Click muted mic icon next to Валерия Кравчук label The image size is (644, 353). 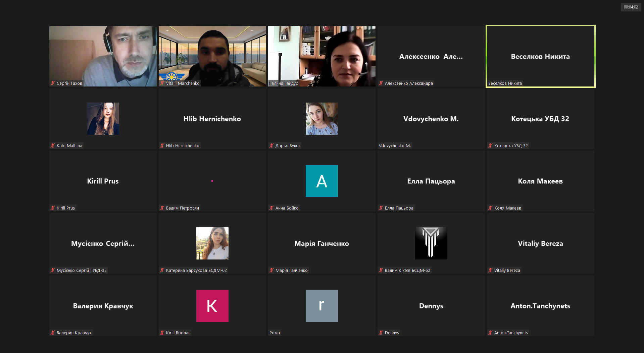(53, 333)
